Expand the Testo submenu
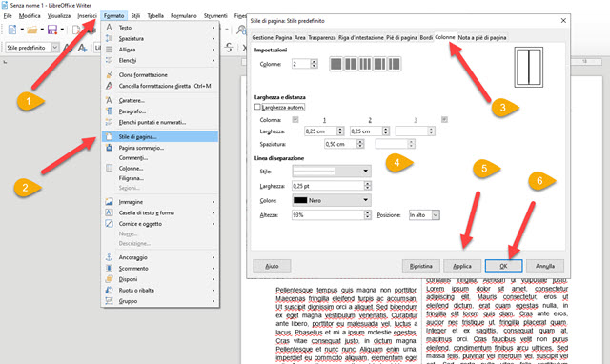Image resolution: width=610 pixels, height=364 pixels. [213, 28]
